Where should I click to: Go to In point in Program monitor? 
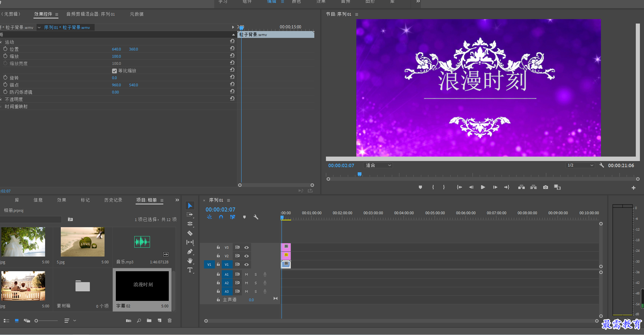coord(460,187)
